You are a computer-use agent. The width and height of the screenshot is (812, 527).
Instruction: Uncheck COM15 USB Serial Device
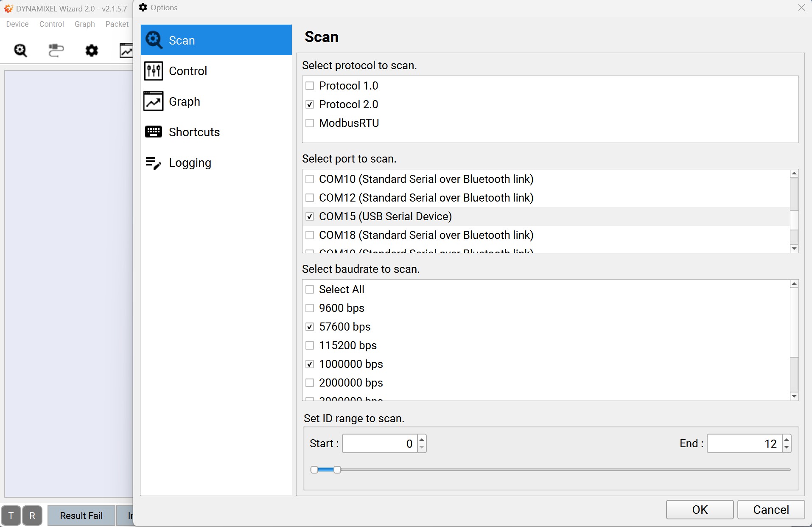[x=310, y=216]
